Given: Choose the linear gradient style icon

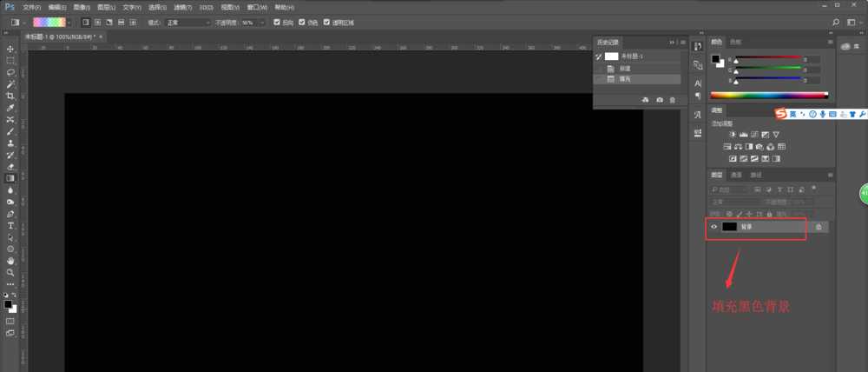Looking at the screenshot, I should pyautogui.click(x=86, y=23).
